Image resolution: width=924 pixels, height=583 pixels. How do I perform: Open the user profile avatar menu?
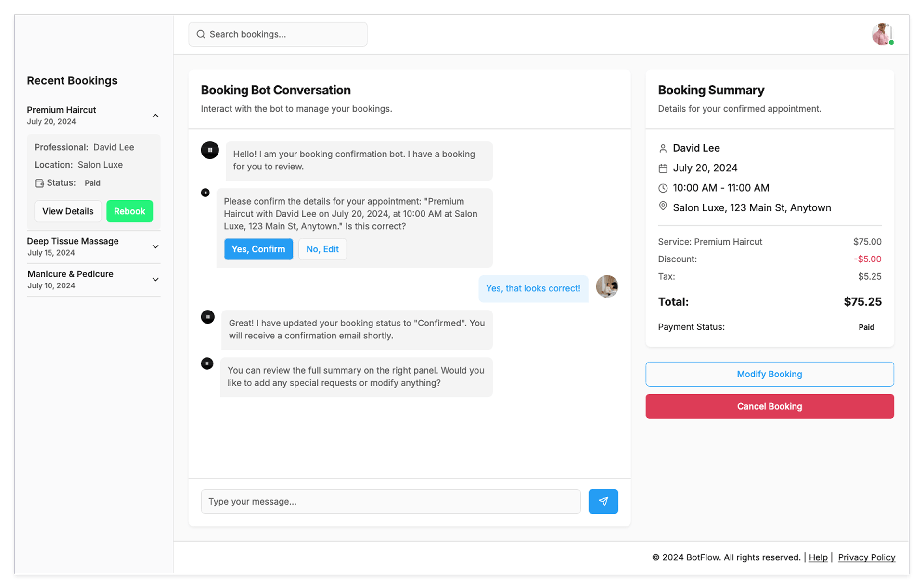tap(882, 34)
